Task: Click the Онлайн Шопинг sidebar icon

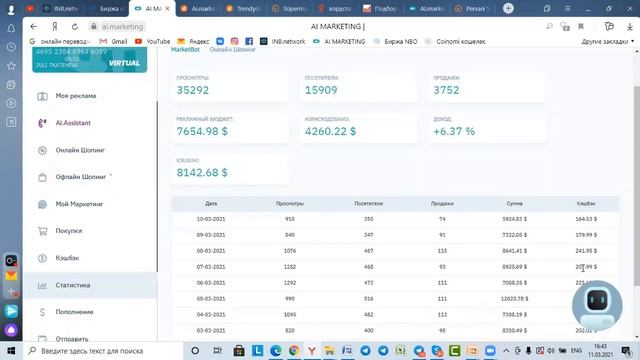Action: tap(42, 150)
